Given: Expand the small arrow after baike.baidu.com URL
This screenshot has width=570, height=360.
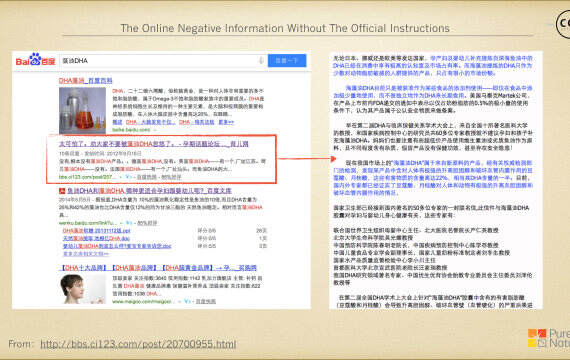Looking at the screenshot, I should [x=154, y=130].
